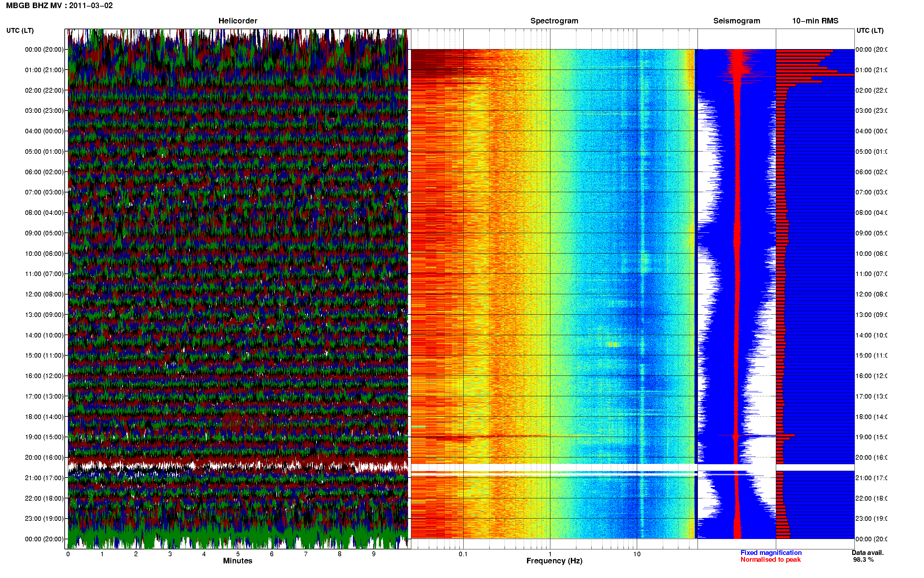This screenshot has width=924, height=578.
Task: Click the left '21:00 (17:00)' time label
Action: [x=44, y=478]
